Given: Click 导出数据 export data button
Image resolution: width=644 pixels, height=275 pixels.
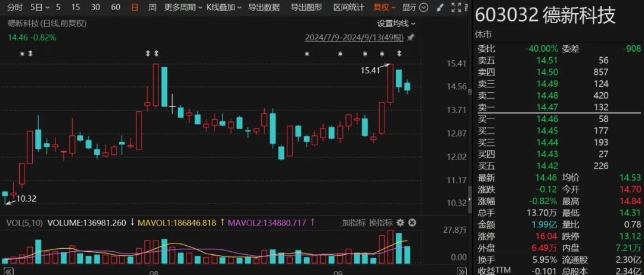Looking at the screenshot, I should pyautogui.click(x=264, y=7).
